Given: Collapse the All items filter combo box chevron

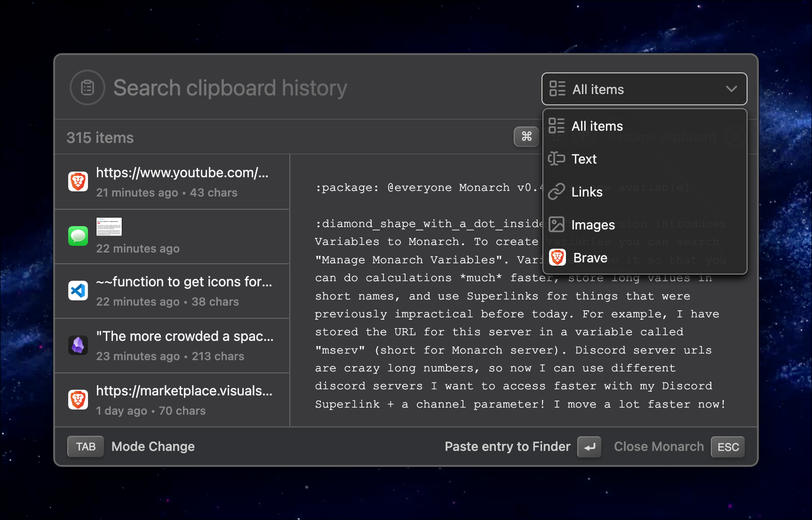Looking at the screenshot, I should [731, 89].
